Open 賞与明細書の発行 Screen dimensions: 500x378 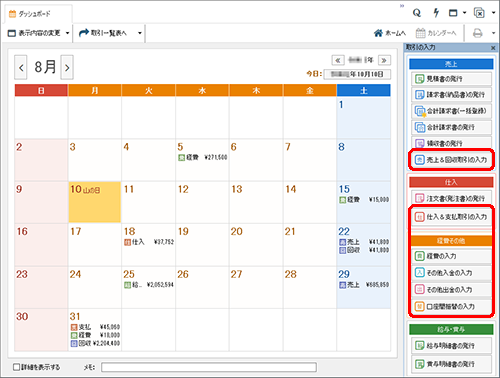[451, 364]
